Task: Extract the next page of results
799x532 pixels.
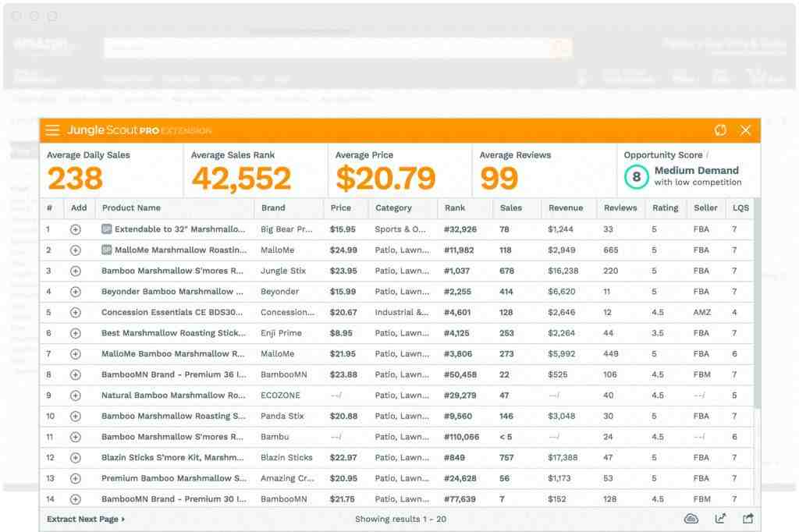Action: (86, 519)
